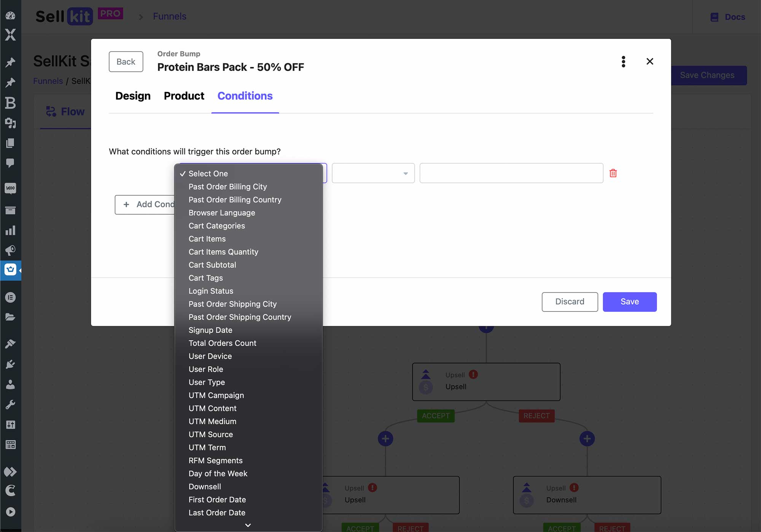Click the Save button
This screenshot has height=532, width=761.
pyautogui.click(x=629, y=302)
